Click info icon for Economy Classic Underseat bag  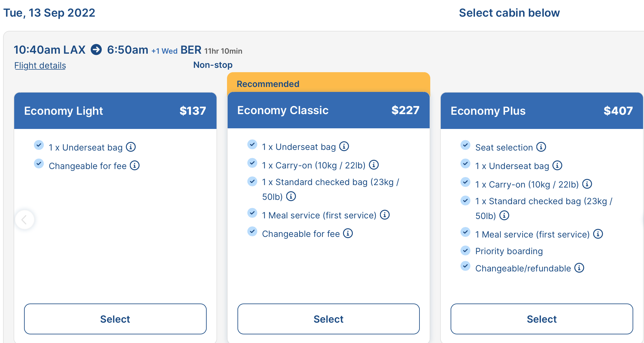pyautogui.click(x=344, y=146)
